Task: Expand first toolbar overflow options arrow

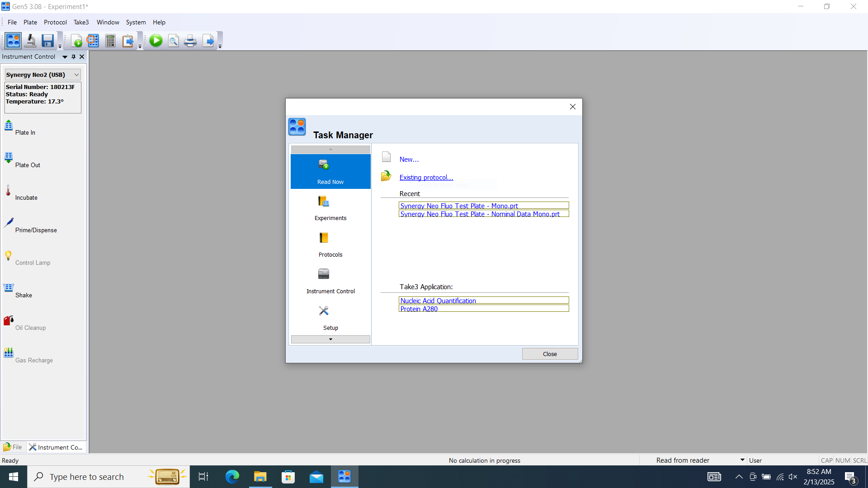Action: pos(60,47)
